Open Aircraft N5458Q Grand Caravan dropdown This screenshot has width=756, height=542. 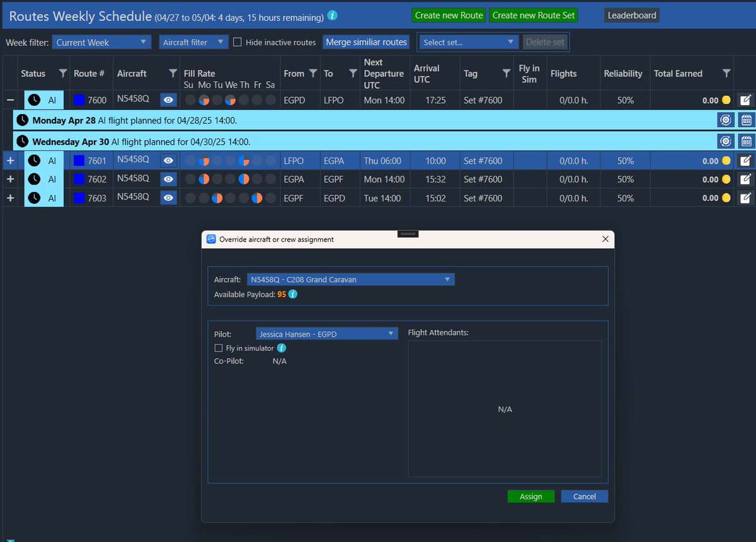pyautogui.click(x=350, y=279)
